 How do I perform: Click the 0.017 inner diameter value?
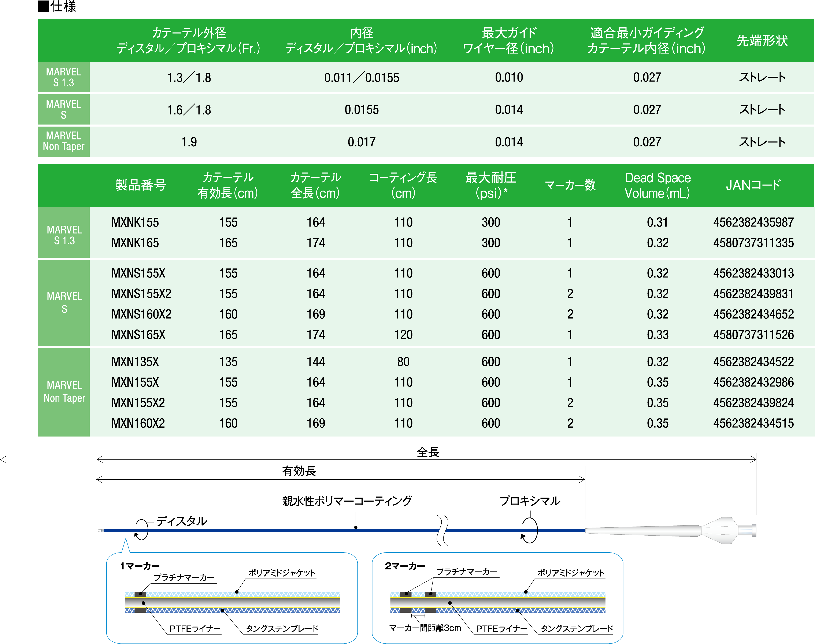(x=362, y=142)
